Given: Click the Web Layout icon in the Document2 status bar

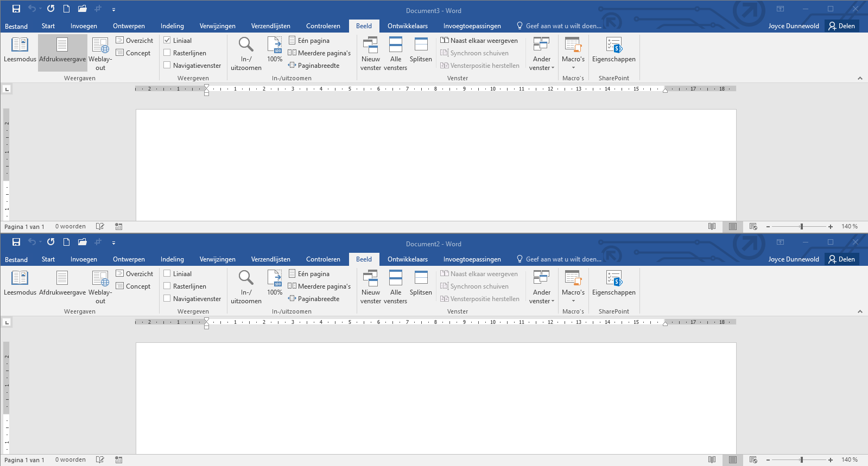Looking at the screenshot, I should (753, 460).
